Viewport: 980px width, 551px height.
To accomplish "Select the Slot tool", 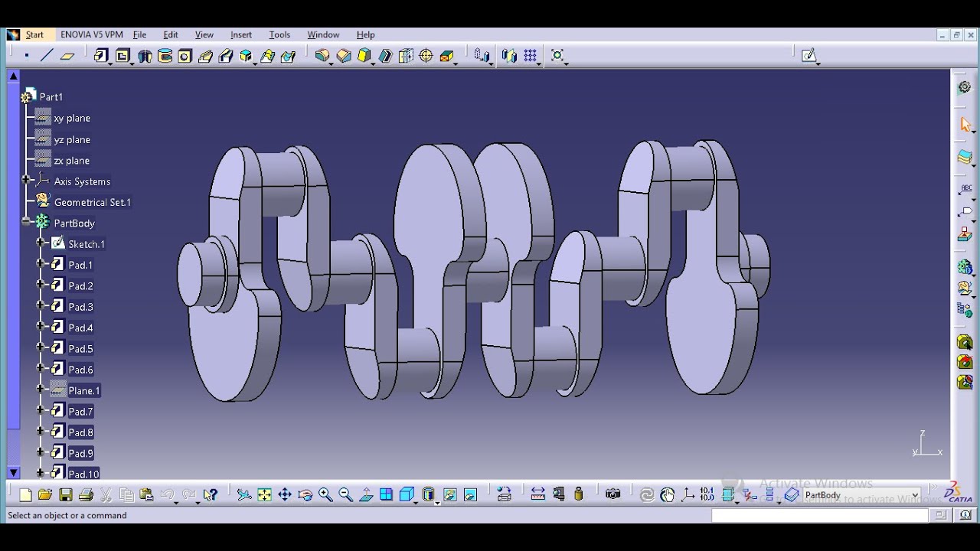I will coord(226,55).
